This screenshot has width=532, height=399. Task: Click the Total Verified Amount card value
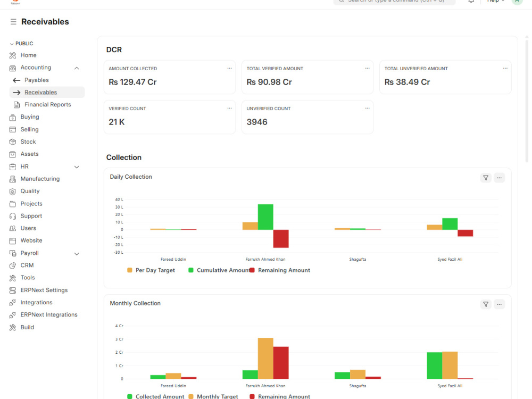[x=269, y=82]
